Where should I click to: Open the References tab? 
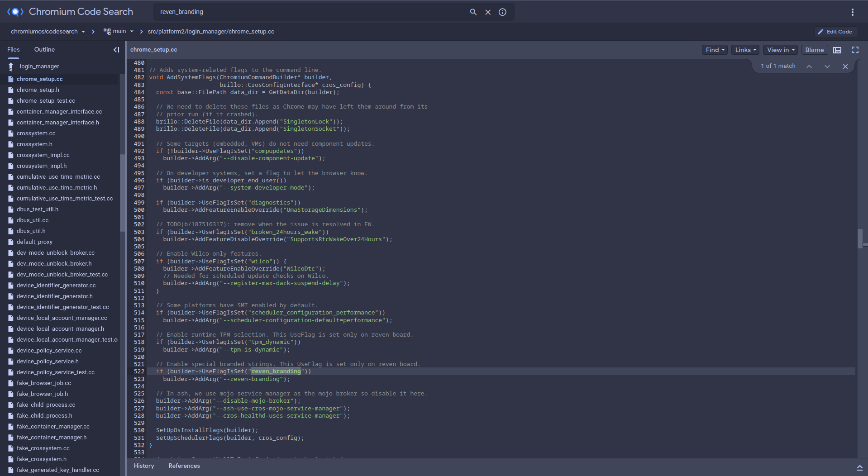pos(184,466)
